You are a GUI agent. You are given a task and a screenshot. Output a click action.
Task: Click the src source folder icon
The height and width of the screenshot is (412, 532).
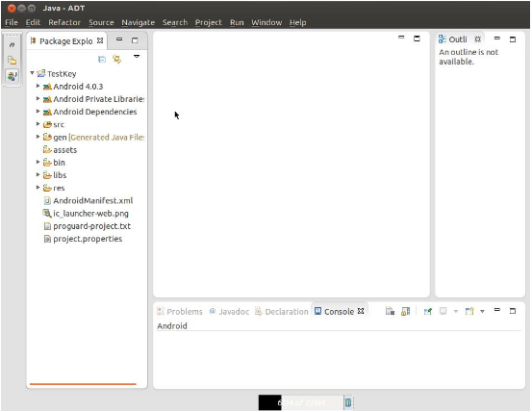(x=47, y=124)
